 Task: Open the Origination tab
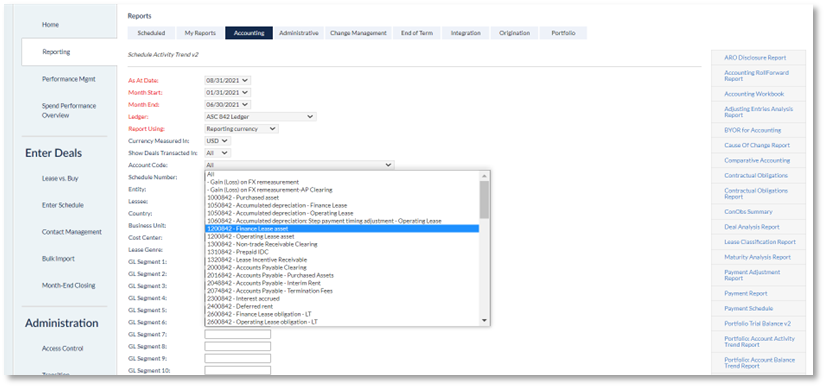click(x=515, y=33)
